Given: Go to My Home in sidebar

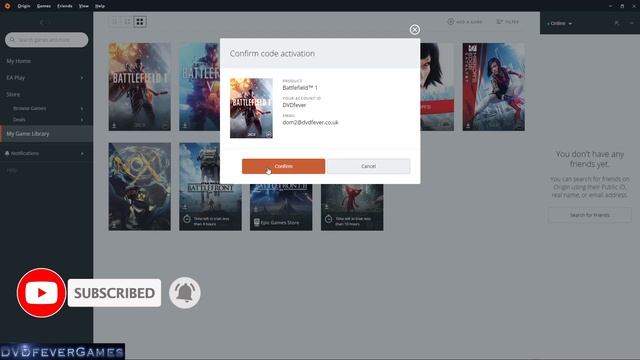Looking at the screenshot, I should [x=18, y=61].
